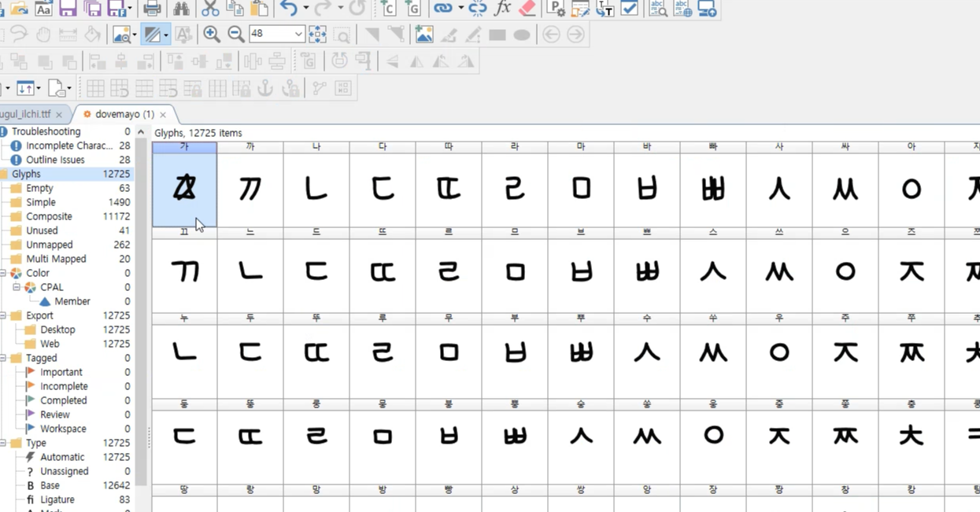Click the Save All icon
980x512 pixels.
coord(93,9)
